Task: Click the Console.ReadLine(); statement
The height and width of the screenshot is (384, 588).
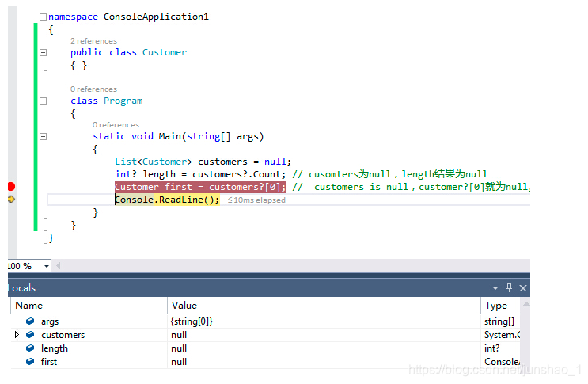Action: point(167,200)
